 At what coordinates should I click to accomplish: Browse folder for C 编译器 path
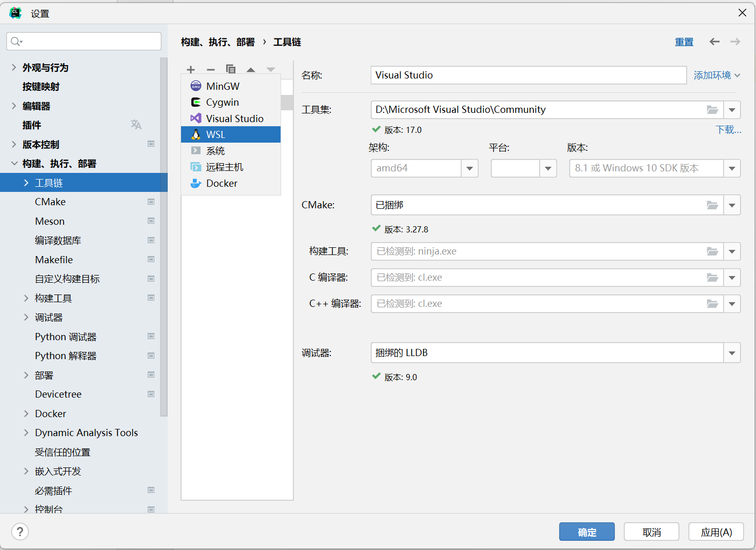pyautogui.click(x=712, y=278)
